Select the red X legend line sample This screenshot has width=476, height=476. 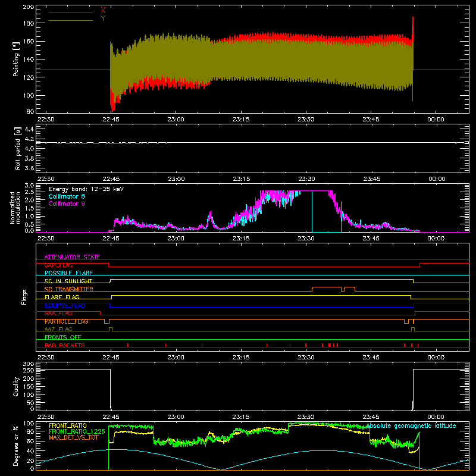pos(71,12)
